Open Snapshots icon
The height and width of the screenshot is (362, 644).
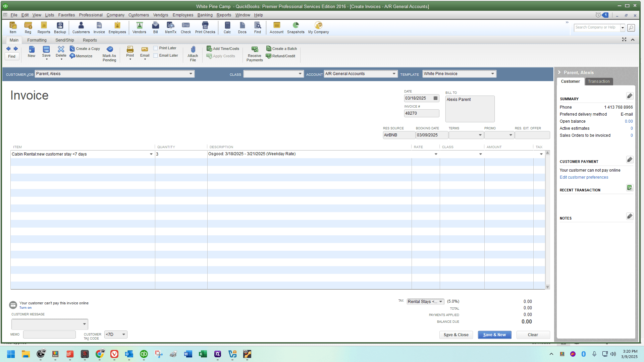pyautogui.click(x=296, y=27)
